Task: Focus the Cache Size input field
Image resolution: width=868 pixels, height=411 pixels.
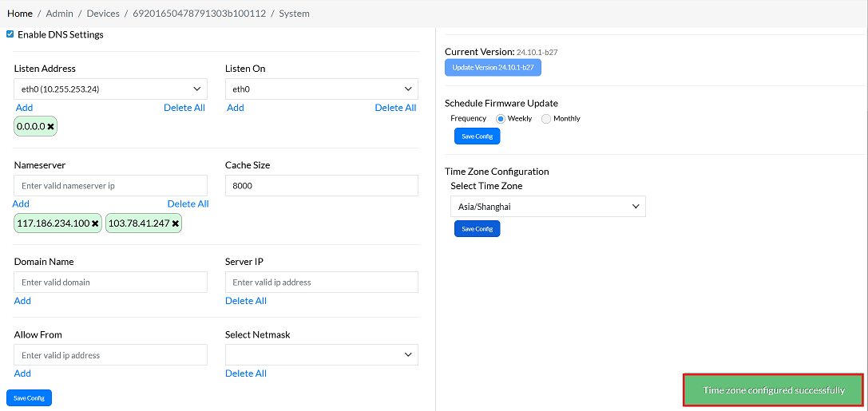Action: click(x=321, y=185)
